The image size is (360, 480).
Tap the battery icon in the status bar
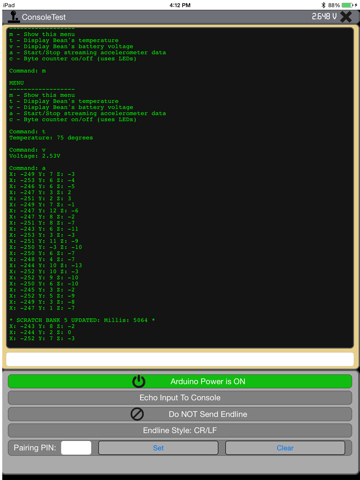[347, 5]
